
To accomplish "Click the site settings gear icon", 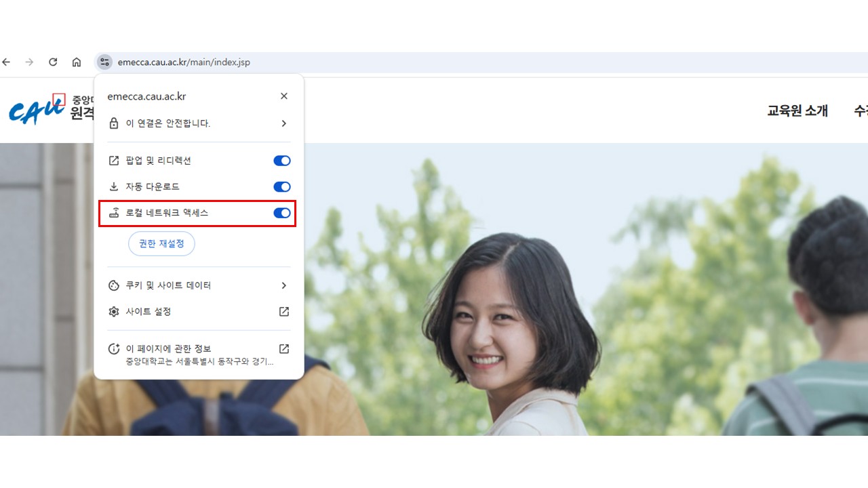I will coord(114,312).
